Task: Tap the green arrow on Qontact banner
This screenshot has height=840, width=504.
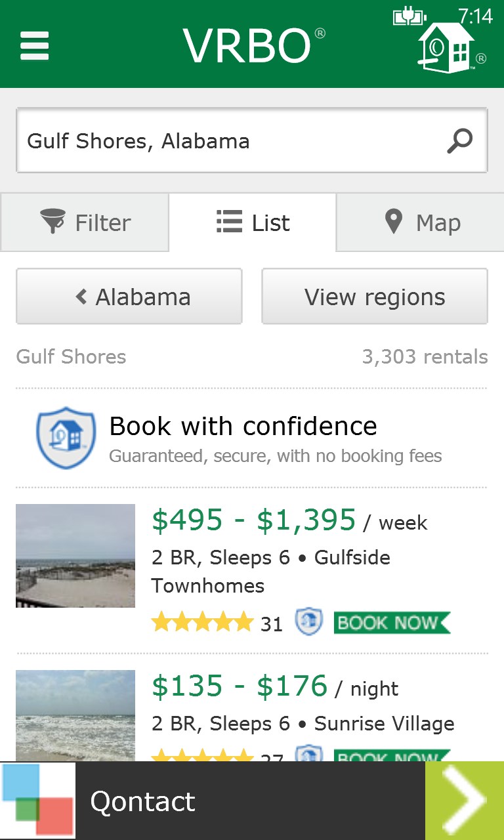Action: 465,801
